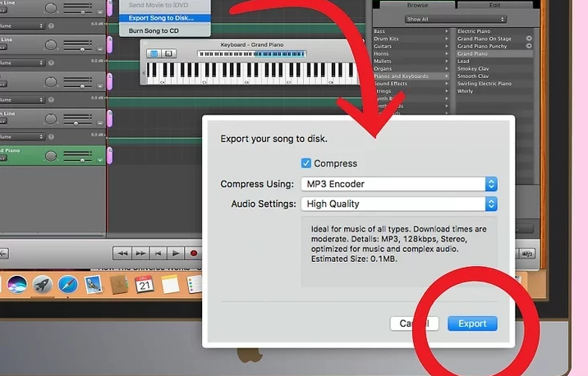Expand the Grand Piano track down-arrow button
This screenshot has width=588, height=376.
[x=100, y=160]
